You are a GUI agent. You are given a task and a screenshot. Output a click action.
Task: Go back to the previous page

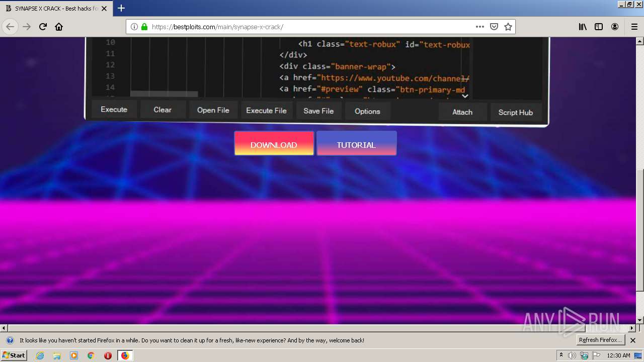(x=10, y=27)
